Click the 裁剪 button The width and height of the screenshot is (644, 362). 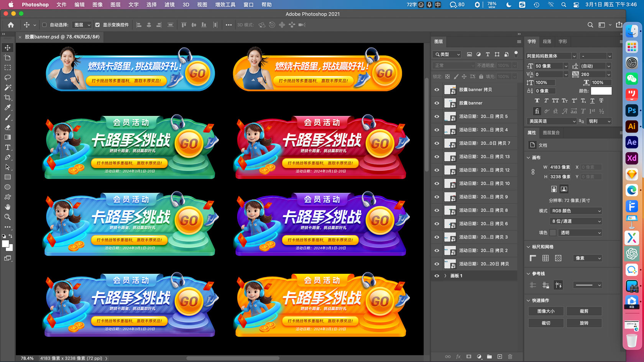click(584, 311)
